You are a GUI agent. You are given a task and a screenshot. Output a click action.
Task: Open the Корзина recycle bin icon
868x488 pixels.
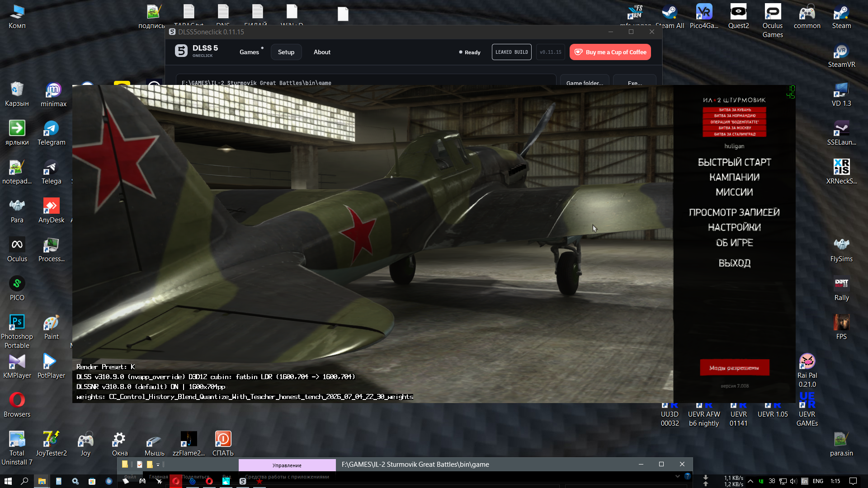tap(17, 95)
